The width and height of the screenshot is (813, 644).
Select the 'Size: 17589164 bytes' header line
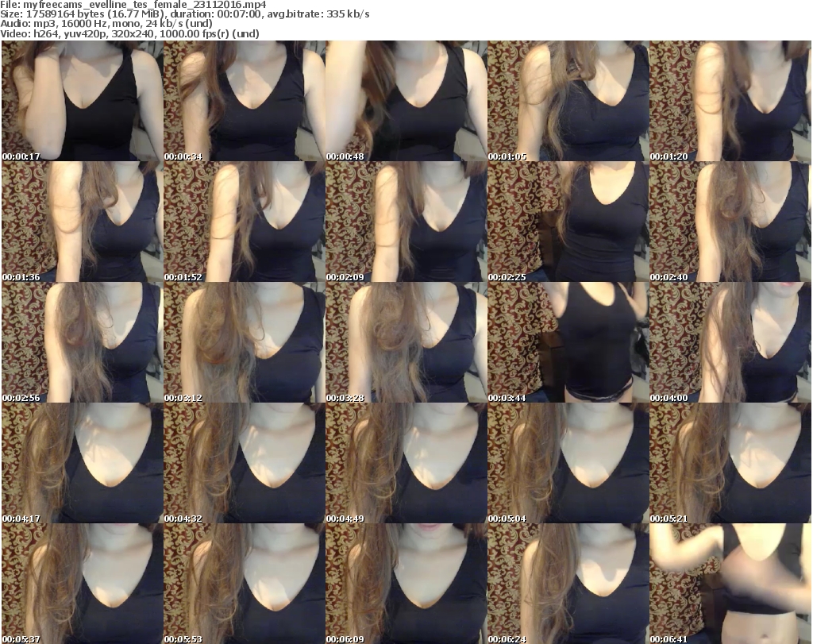click(184, 14)
